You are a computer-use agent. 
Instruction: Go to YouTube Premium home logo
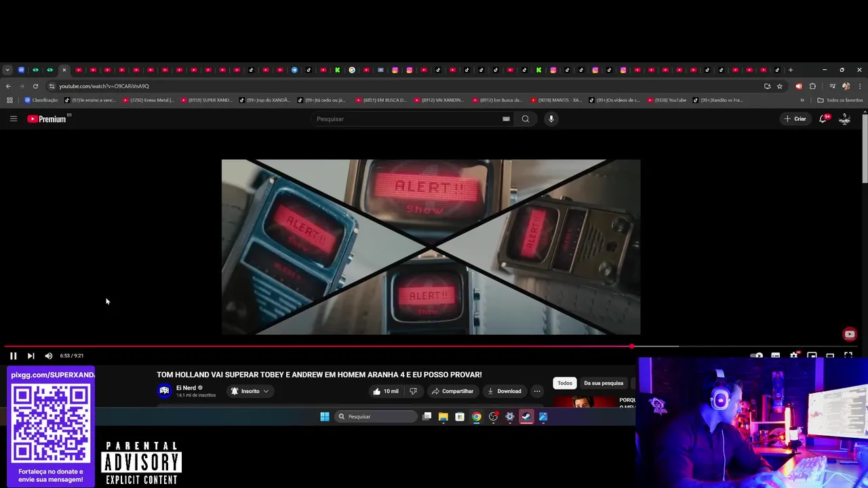tap(47, 119)
